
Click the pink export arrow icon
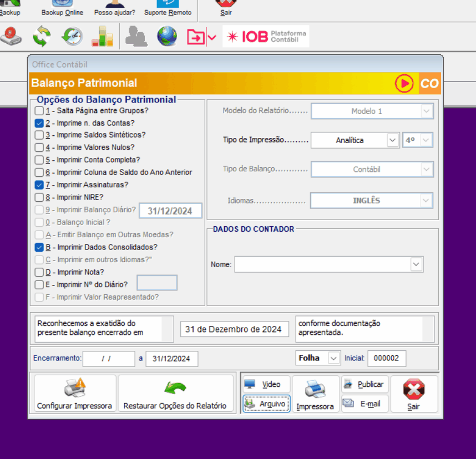pyautogui.click(x=196, y=37)
